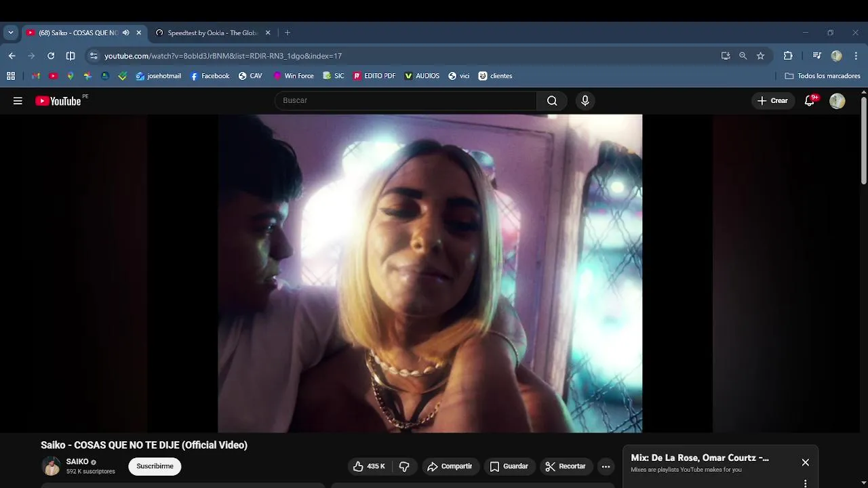Screen dimensions: 868x488
Task: Open Chrome three-dot main menu
Action: 856,56
